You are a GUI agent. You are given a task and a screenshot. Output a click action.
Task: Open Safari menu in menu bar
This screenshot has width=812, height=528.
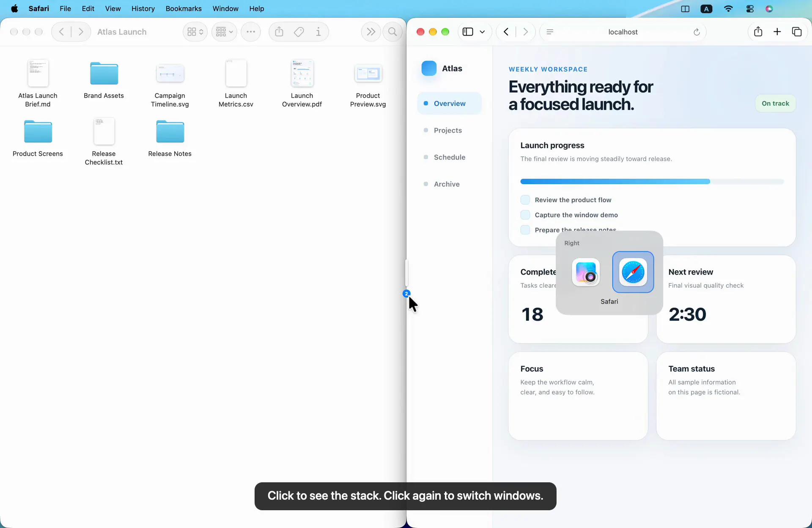click(x=39, y=8)
